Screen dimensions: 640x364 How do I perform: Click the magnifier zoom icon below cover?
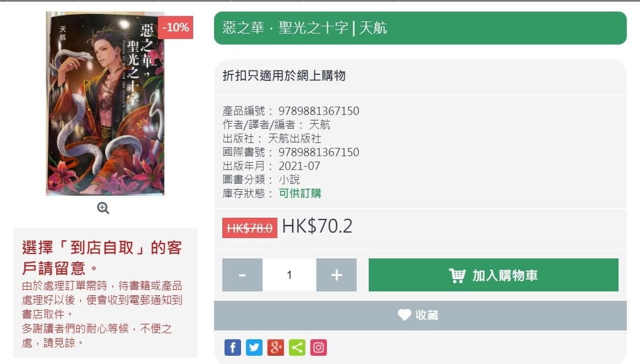[x=103, y=208]
